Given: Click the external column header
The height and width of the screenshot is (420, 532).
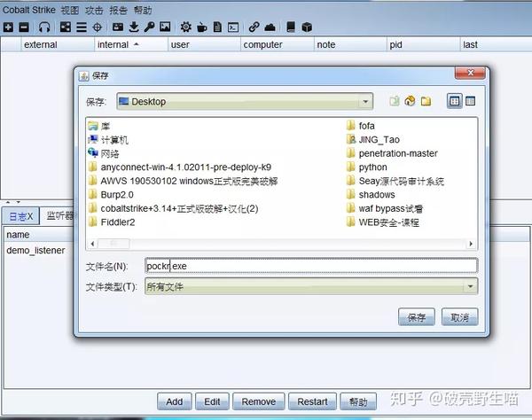Looking at the screenshot, I should tap(58, 44).
